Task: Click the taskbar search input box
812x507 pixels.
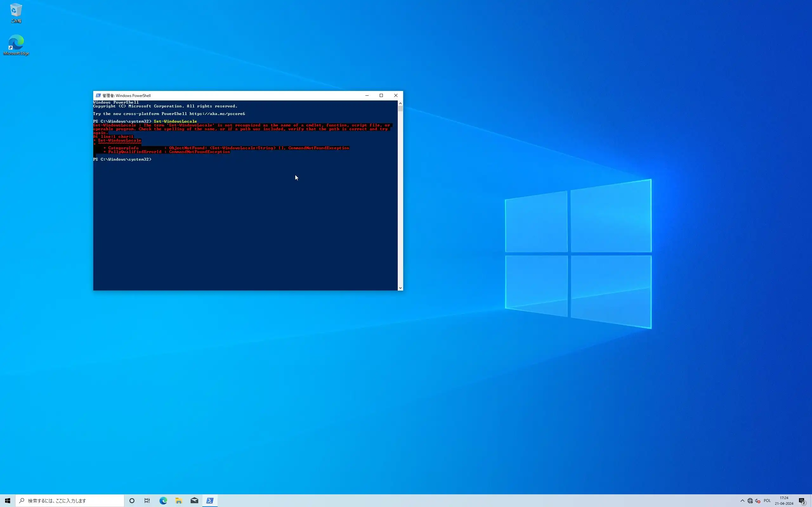Action: (70, 501)
